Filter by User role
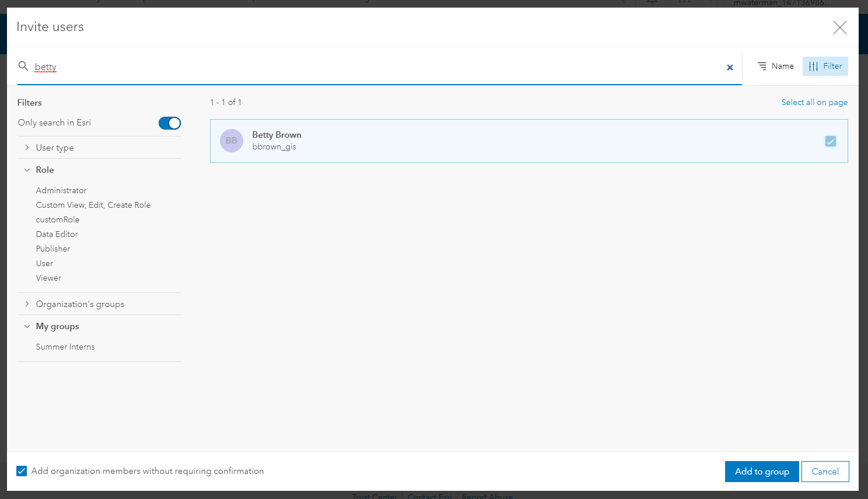The image size is (868, 499). point(44,263)
